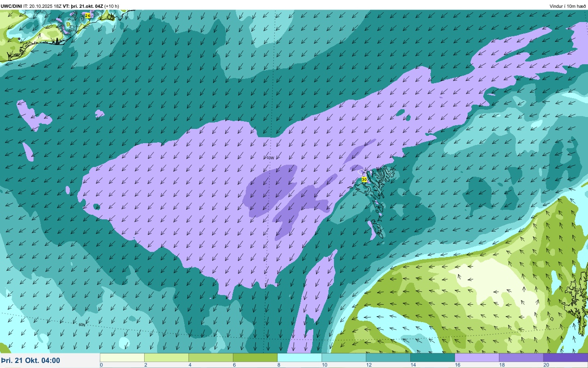This screenshot has height=368, width=588.
Task: Select the 14–16 m/s dark teal legend swatch
Action: pos(432,357)
